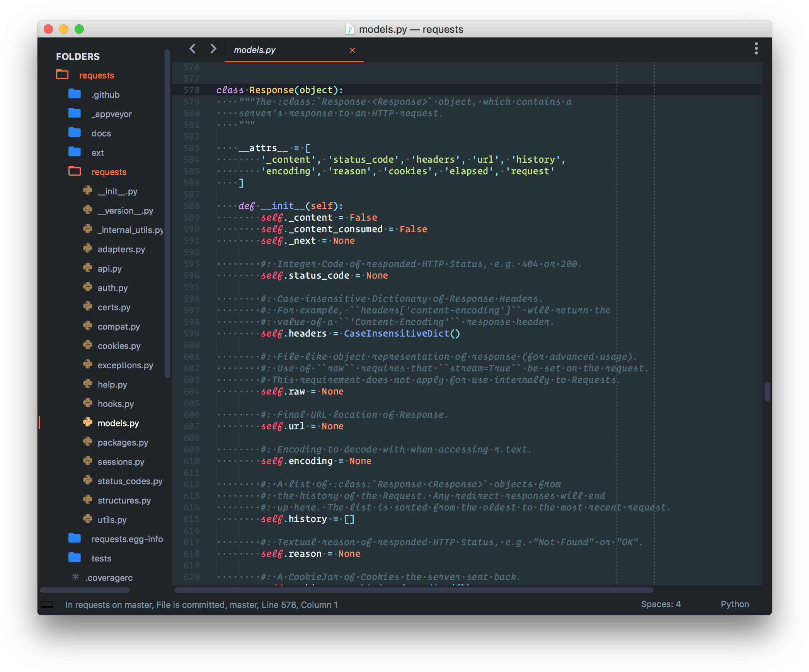This screenshot has height=672, width=809.
Task: Open certs.py file
Action: tap(114, 307)
